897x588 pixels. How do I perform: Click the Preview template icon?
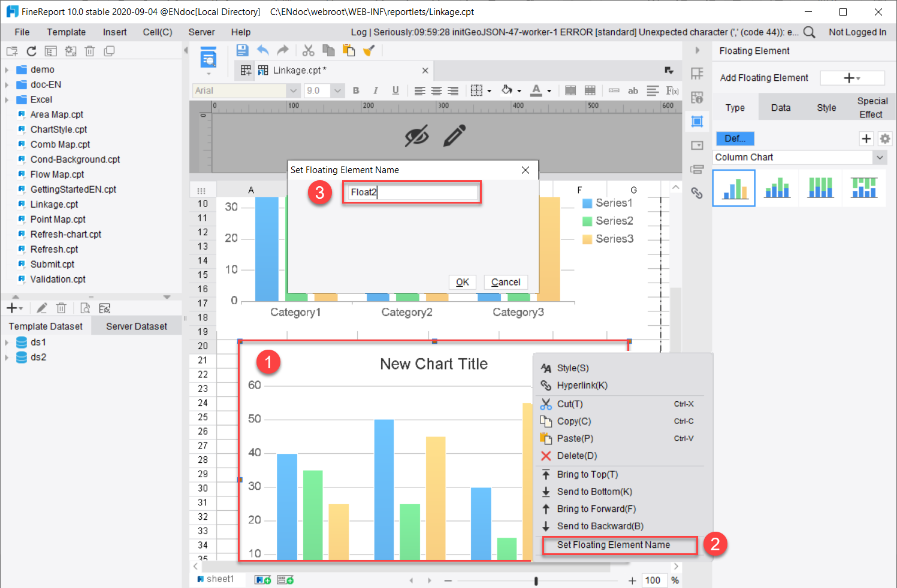[209, 59]
